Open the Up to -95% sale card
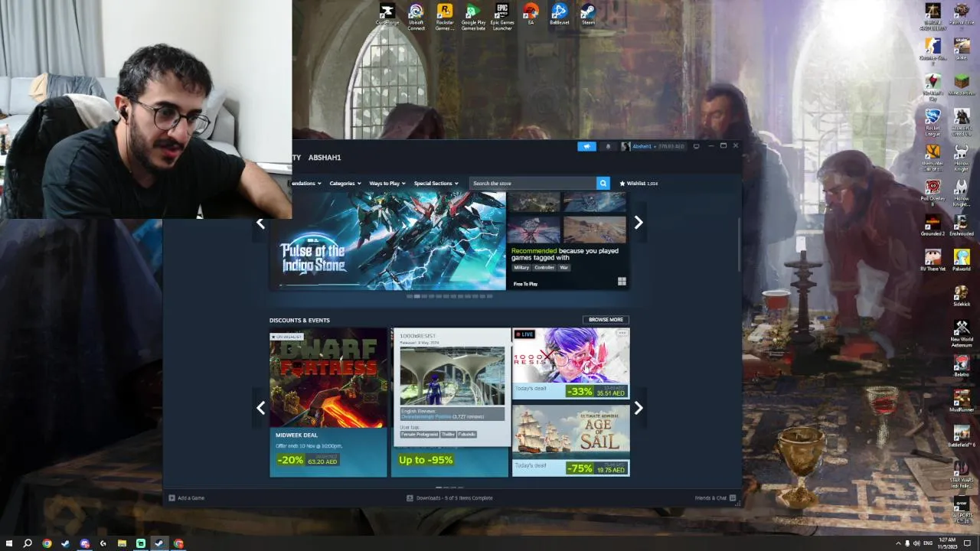Screen dimensions: 980x551 coord(449,461)
